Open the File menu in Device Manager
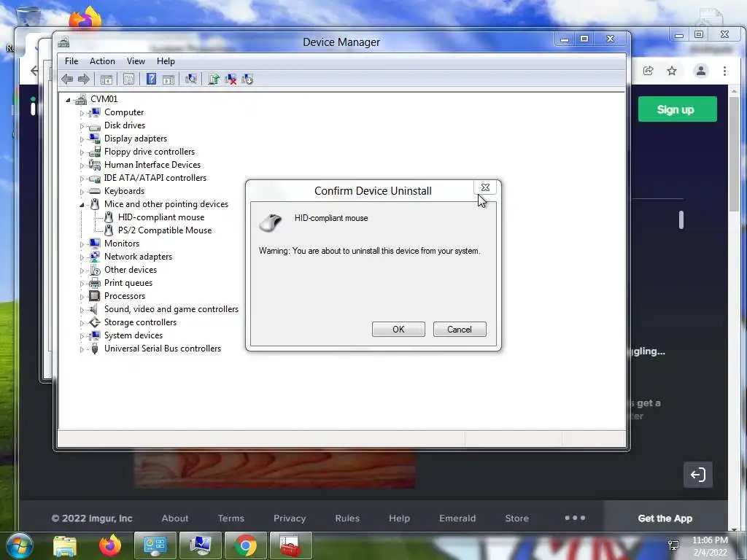This screenshot has height=560, width=747. pyautogui.click(x=71, y=61)
